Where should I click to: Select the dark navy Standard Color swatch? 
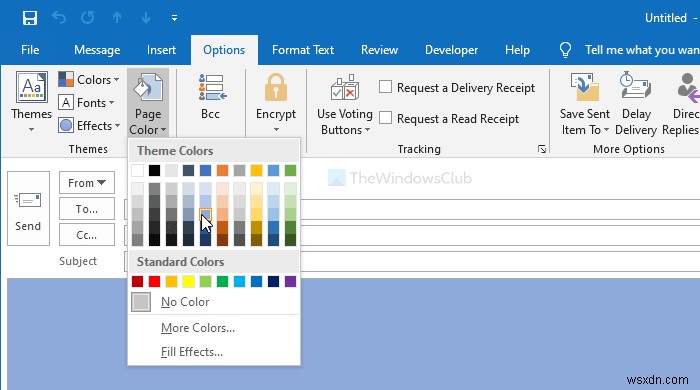(273, 281)
